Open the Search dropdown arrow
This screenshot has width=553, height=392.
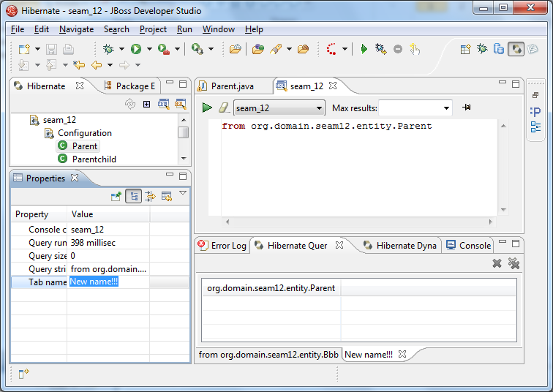tap(289, 49)
